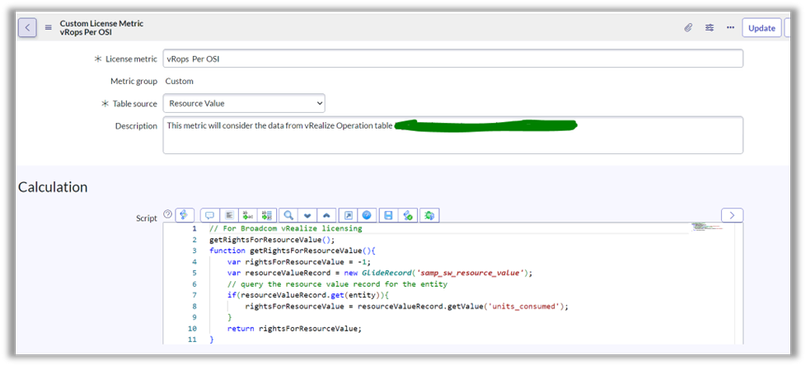Go back using the header arrow button
Image resolution: width=806 pixels, height=366 pixels.
coord(27,27)
